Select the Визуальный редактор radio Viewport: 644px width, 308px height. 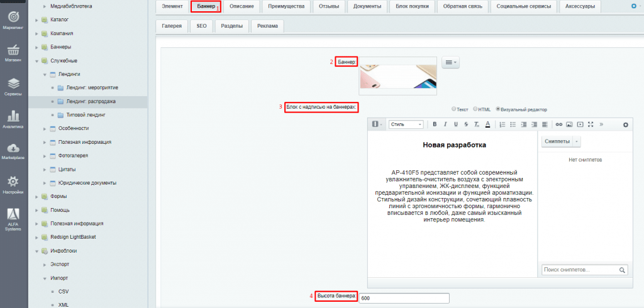pyautogui.click(x=498, y=109)
